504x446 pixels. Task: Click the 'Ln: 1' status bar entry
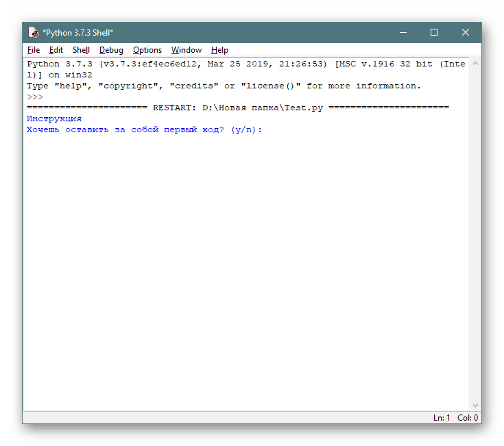click(442, 418)
